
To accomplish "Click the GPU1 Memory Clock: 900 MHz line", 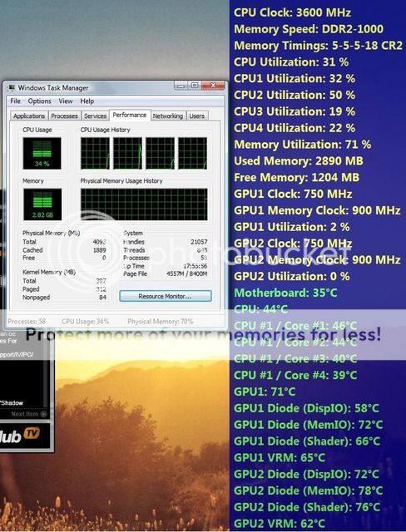I will pyautogui.click(x=317, y=210).
